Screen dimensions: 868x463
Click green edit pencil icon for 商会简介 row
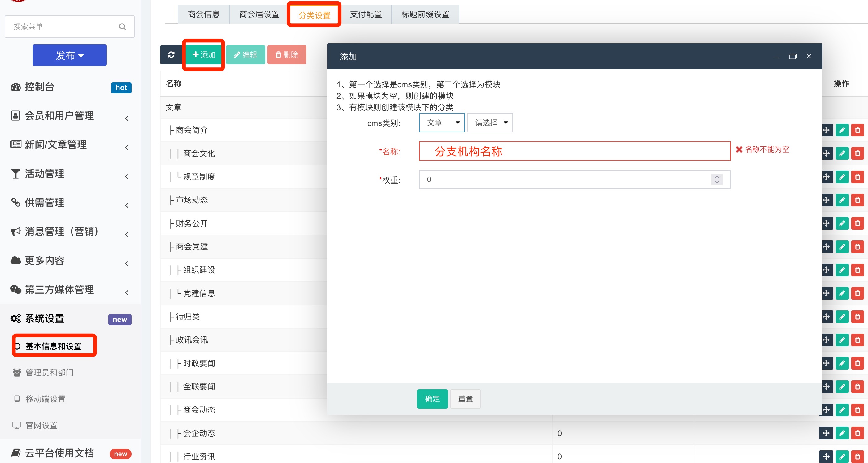tap(842, 130)
